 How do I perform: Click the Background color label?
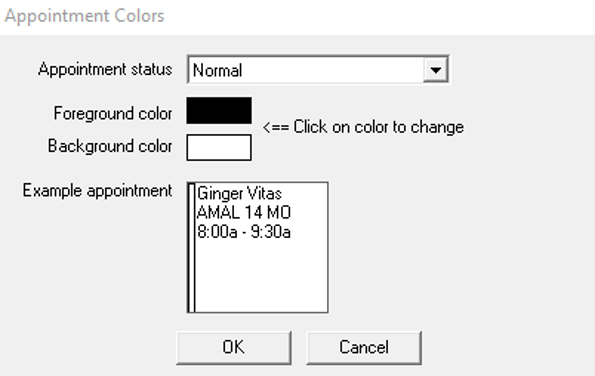[x=110, y=146]
